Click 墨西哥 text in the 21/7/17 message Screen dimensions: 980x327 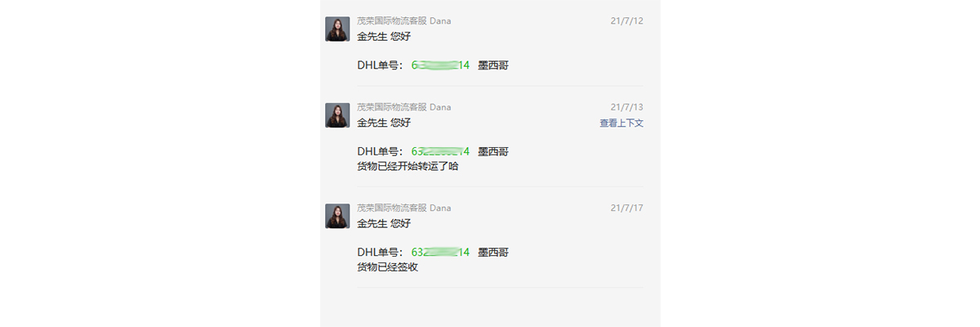tap(493, 252)
